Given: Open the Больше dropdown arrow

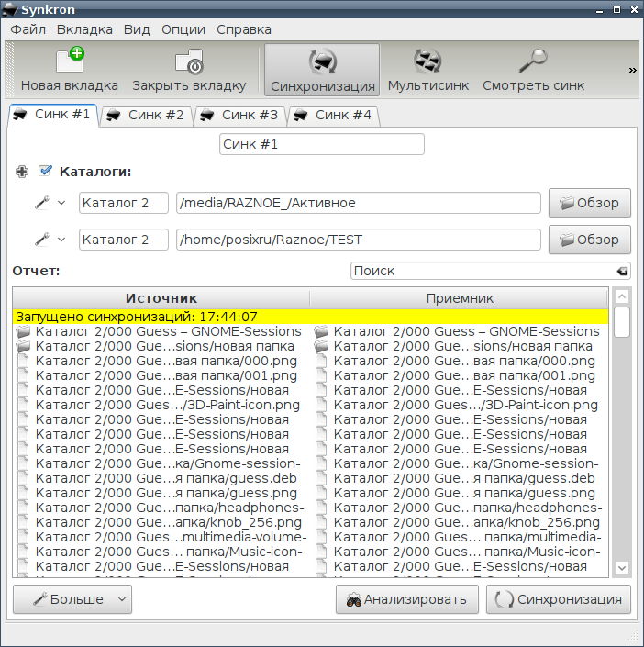Looking at the screenshot, I should [x=122, y=599].
